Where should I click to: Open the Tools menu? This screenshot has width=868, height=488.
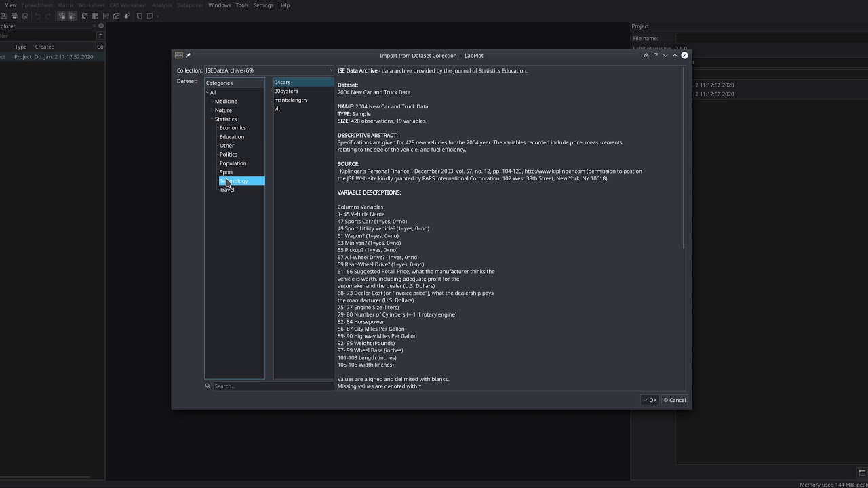click(x=242, y=5)
